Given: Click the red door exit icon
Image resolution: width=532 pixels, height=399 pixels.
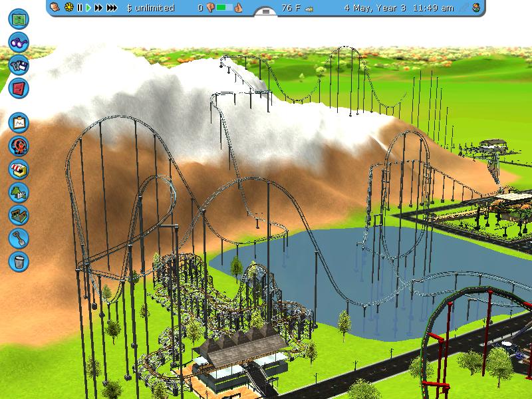Looking at the screenshot, I should (19, 87).
